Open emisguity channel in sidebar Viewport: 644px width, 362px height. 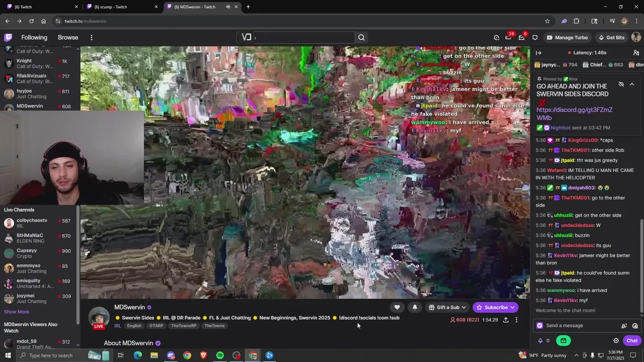click(x=38, y=283)
